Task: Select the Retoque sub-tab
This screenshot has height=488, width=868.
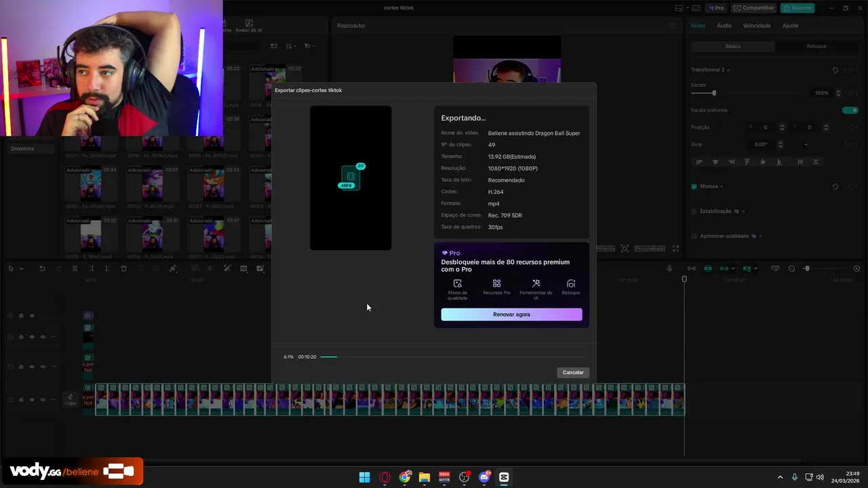Action: [x=816, y=46]
